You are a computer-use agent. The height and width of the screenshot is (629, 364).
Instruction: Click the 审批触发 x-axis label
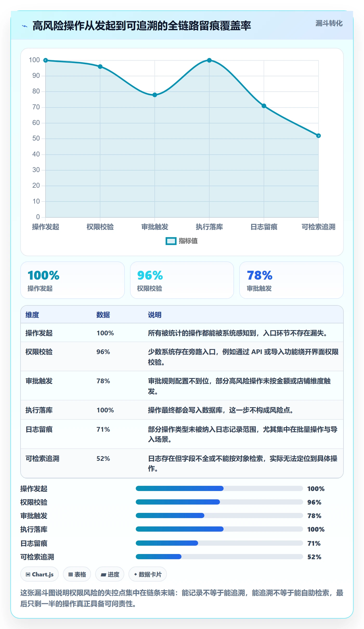tap(155, 227)
